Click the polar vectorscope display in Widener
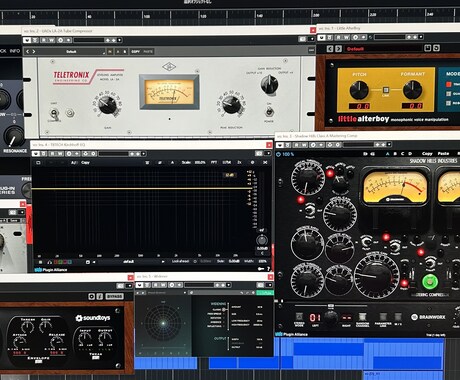This screenshot has height=380, width=460. (163, 323)
